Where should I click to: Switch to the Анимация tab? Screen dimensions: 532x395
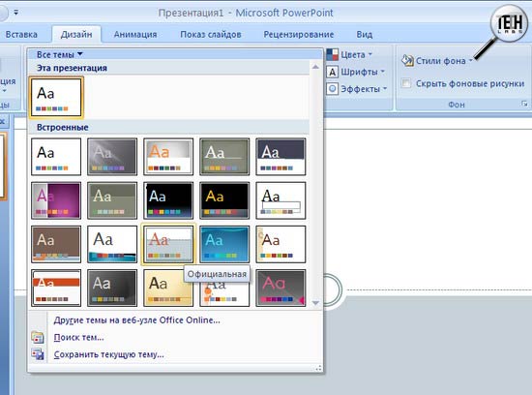(x=135, y=34)
